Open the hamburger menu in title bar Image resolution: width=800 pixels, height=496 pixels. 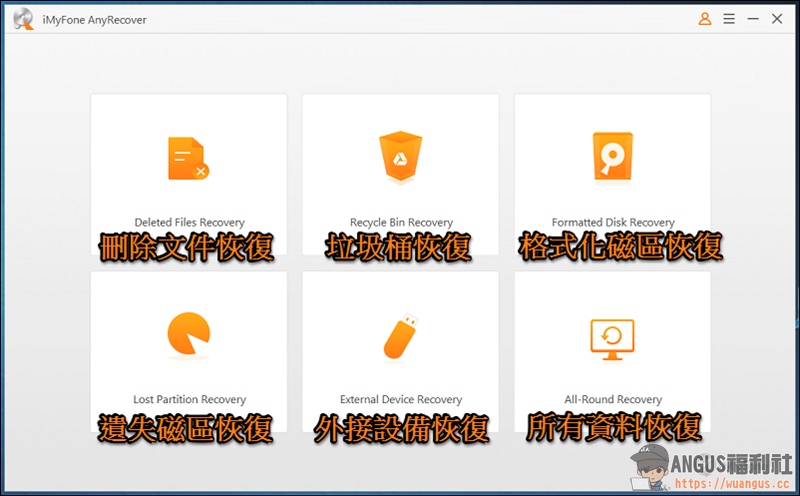coord(729,19)
